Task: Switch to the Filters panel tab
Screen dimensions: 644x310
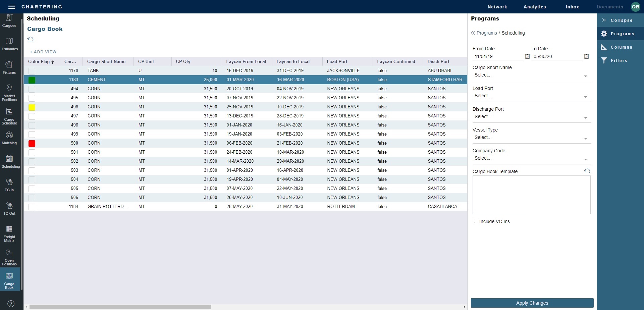Action: point(619,61)
